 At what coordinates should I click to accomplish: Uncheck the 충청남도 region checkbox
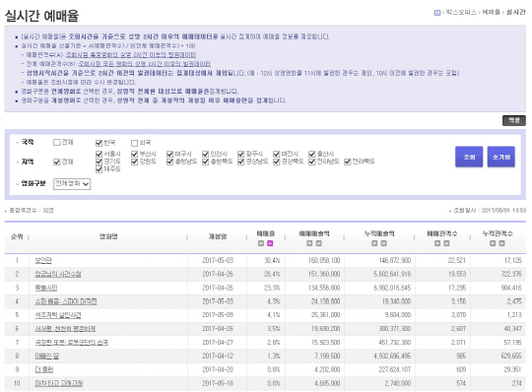click(169, 162)
